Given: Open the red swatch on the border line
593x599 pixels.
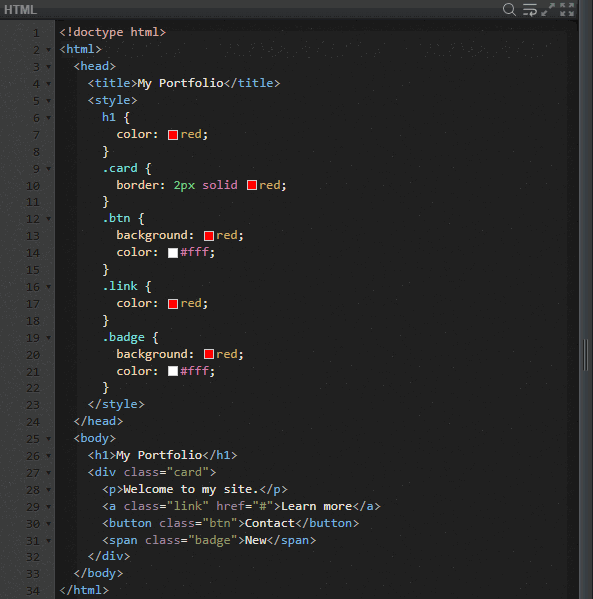Looking at the screenshot, I should 251,186.
